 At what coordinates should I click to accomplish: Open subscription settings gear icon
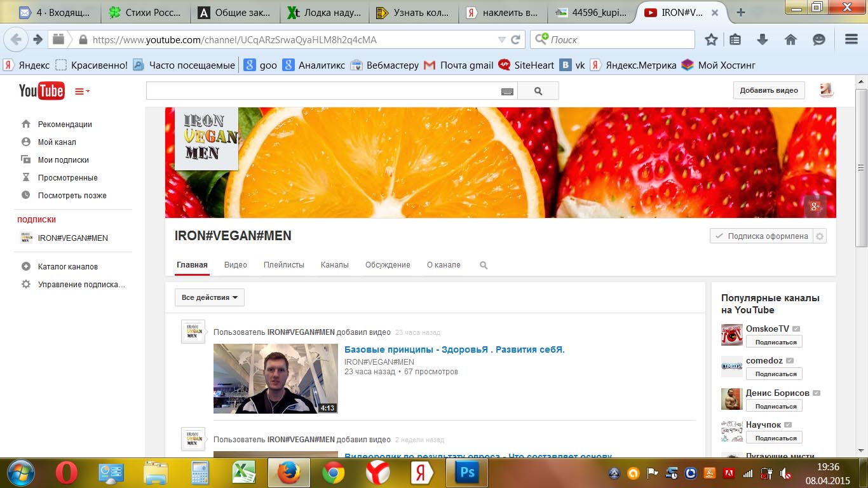(x=820, y=236)
